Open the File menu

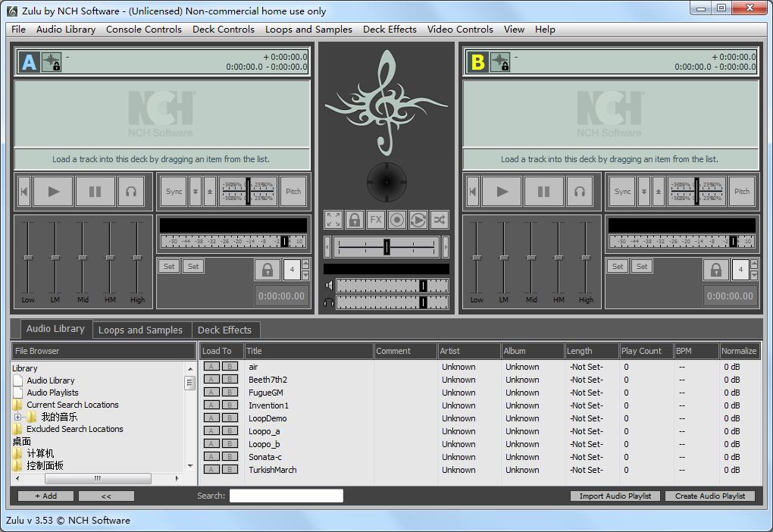pos(18,29)
